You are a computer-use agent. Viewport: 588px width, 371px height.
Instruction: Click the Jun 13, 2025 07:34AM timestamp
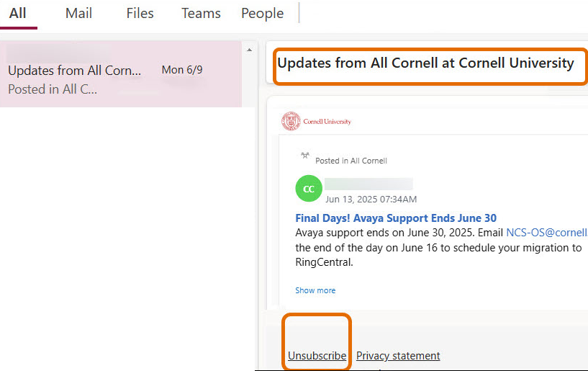[371, 200]
